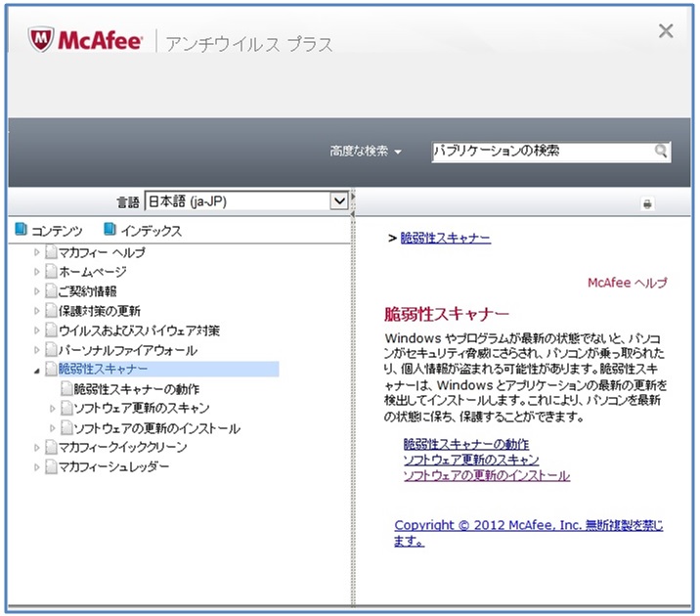Image resolution: width=700 pixels, height=616 pixels.
Task: Expand マカフィーシュレッダー node
Action: [x=36, y=467]
